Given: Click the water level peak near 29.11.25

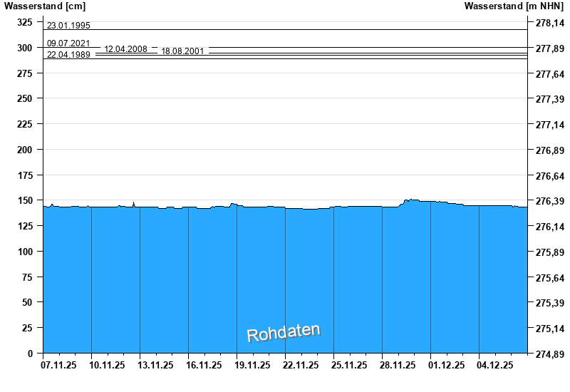Looking at the screenshot, I should [411, 200].
